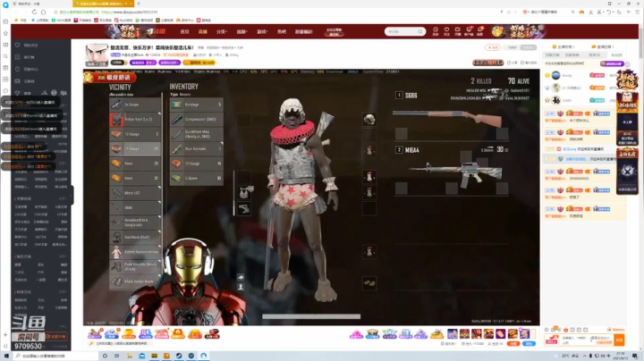The height and width of the screenshot is (361, 644).
Task: Switch to the first browser tab
Action: tap(40, 4)
